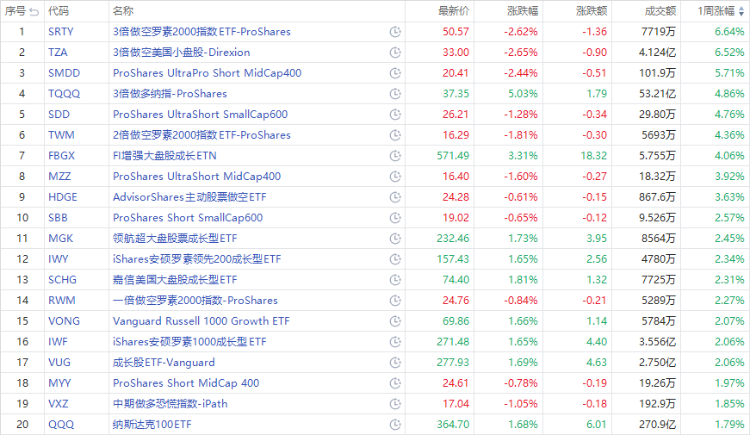Toggle sort arrows on 1周涨幅 column
The width and height of the screenshot is (750, 435).
tap(741, 11)
